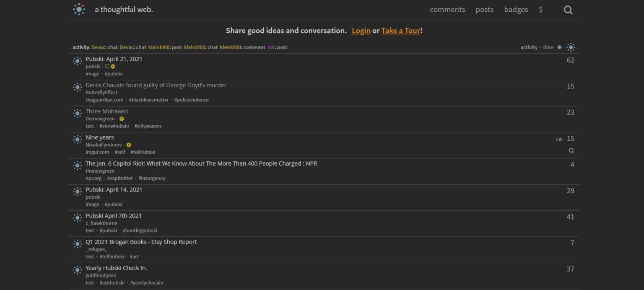This screenshot has width=644, height=290.
Task: Toggle the wheel icon on "Pubski April 7th 2021"
Action: 77,218
